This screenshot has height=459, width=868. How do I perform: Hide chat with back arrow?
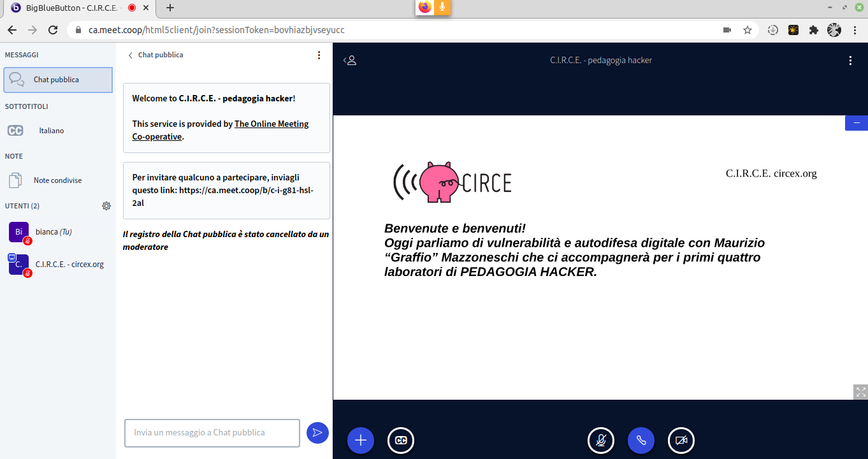click(131, 55)
